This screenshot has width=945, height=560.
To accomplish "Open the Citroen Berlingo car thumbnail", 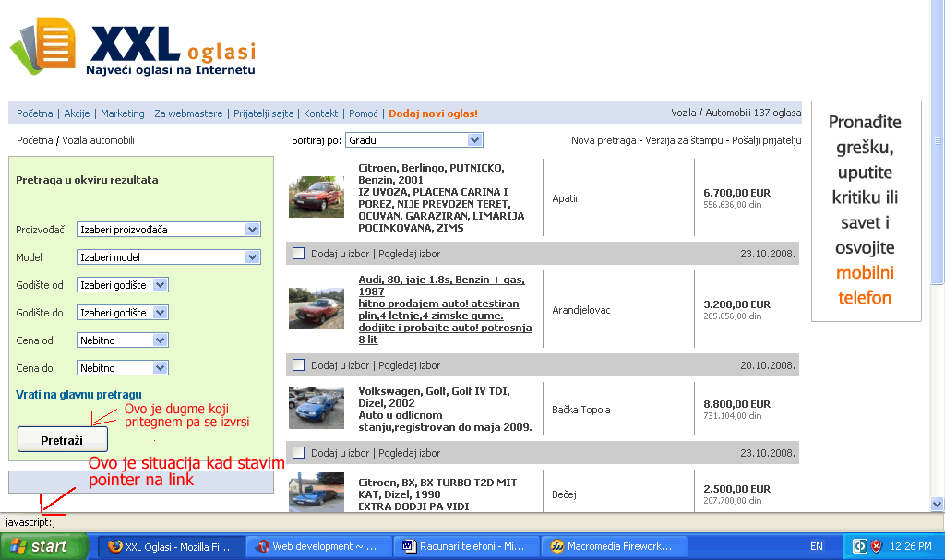I will click(x=317, y=197).
